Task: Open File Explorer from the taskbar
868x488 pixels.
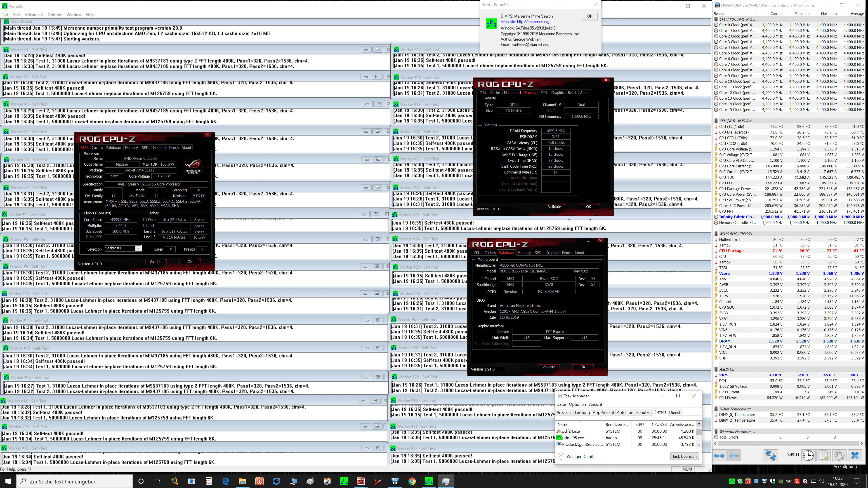Action: pos(242,481)
